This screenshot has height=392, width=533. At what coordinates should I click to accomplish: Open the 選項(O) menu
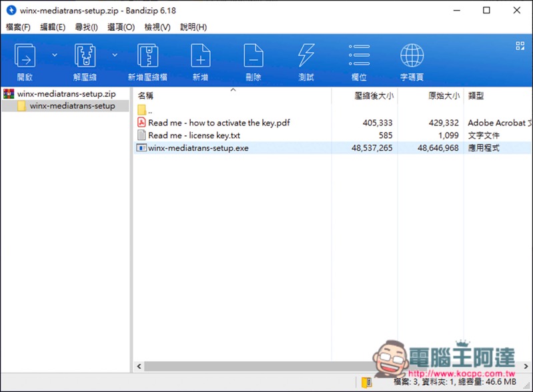click(121, 27)
